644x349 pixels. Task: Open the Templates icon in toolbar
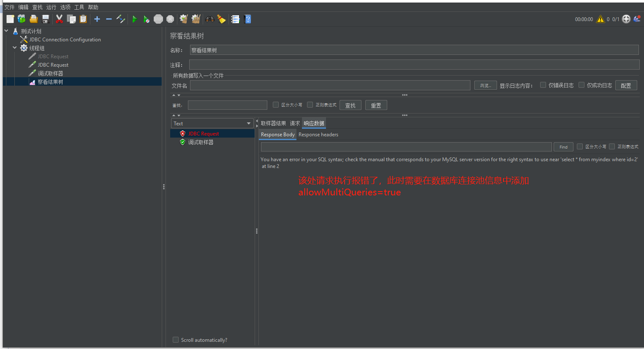[22, 19]
